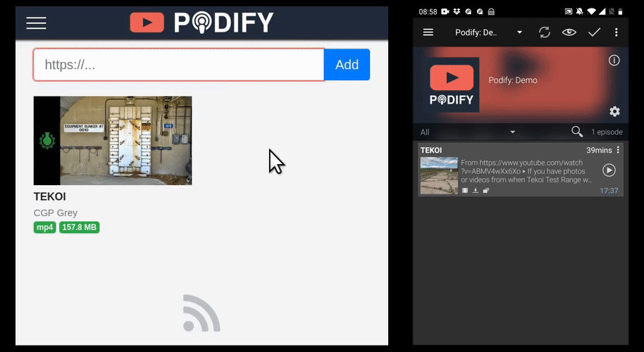
Task: Tap the video-type square icon under TEKOI description
Action: pyautogui.click(x=465, y=190)
